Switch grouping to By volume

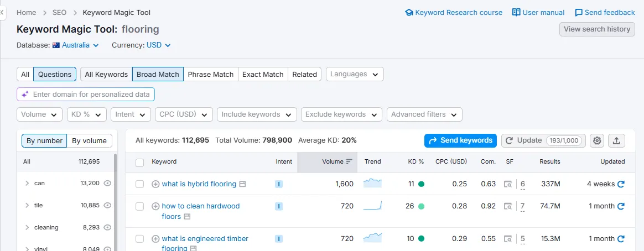pos(90,141)
